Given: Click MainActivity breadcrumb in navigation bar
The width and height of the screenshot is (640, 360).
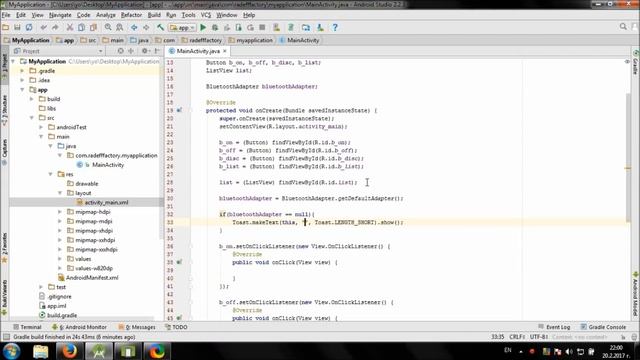Looking at the screenshot, I should point(300,40).
